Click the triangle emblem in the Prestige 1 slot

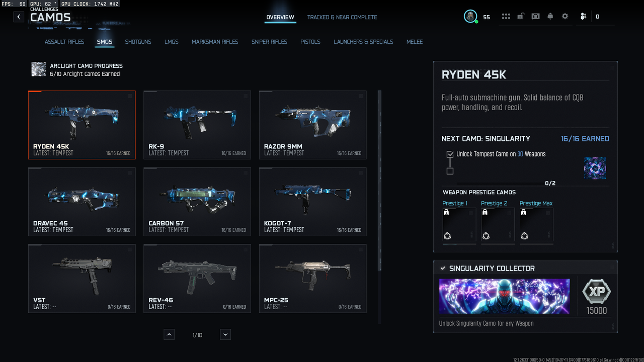click(x=447, y=236)
